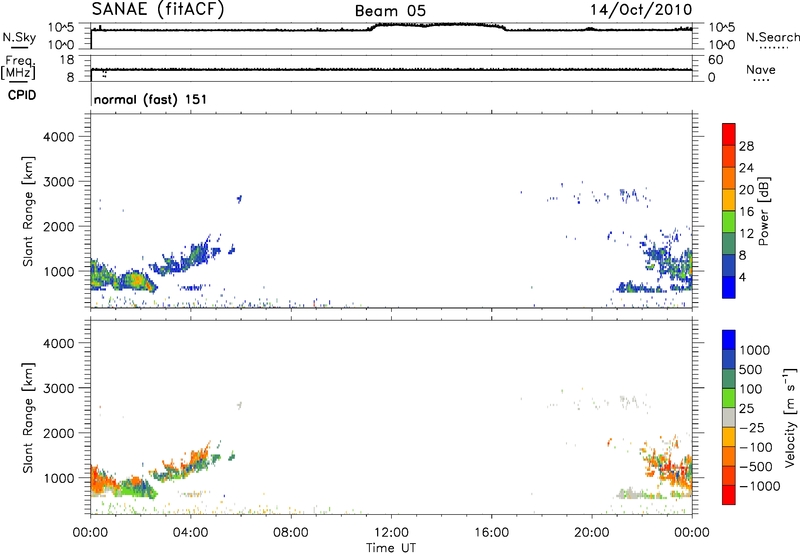Click the normal (fast) 151 text

150,99
